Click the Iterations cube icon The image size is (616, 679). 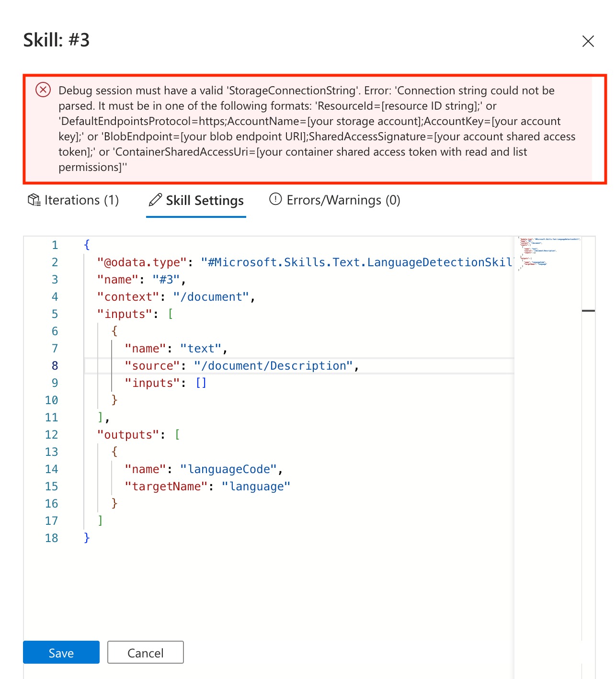point(34,200)
